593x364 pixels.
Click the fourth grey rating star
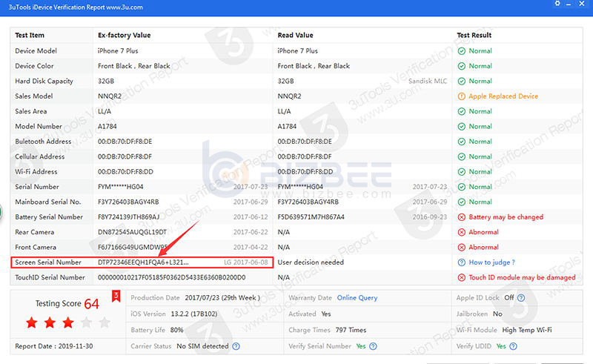tap(86, 322)
